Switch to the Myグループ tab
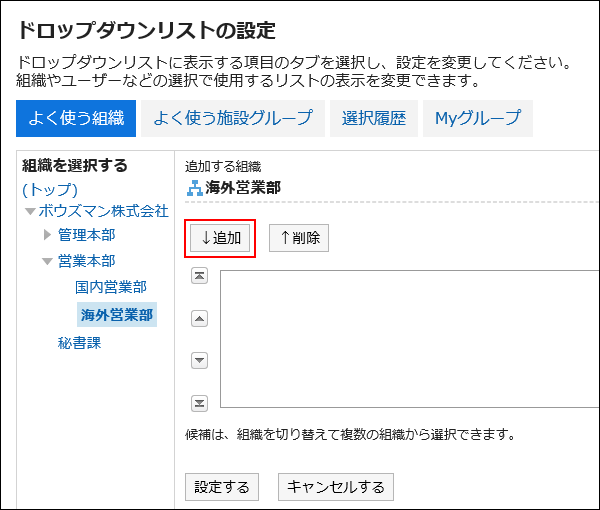The image size is (600, 510). click(x=478, y=118)
